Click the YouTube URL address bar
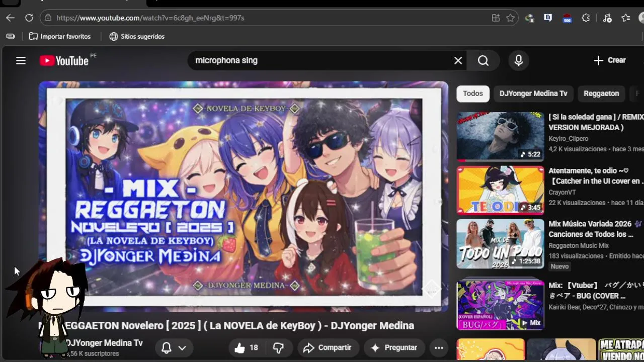Screen dimensions: 644x362 click(272, 18)
